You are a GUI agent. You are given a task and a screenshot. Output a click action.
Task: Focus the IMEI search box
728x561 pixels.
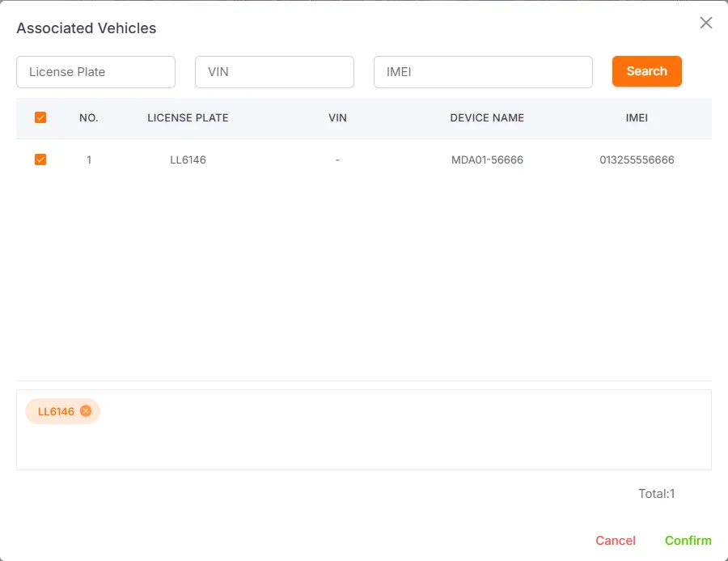point(483,71)
